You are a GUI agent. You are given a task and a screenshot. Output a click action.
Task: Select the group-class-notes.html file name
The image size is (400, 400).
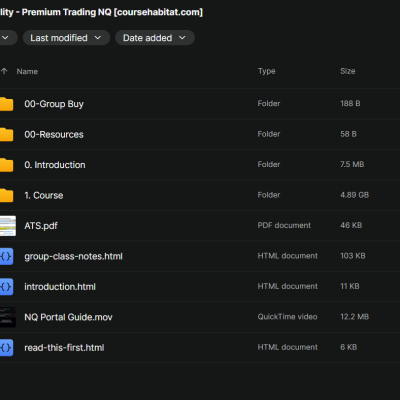tap(73, 256)
